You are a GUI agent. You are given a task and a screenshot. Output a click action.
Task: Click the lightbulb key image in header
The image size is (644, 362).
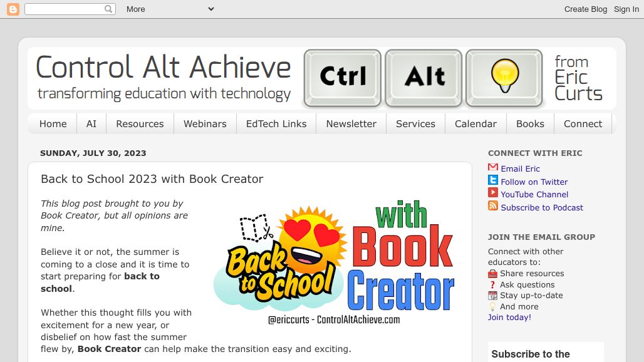(504, 78)
